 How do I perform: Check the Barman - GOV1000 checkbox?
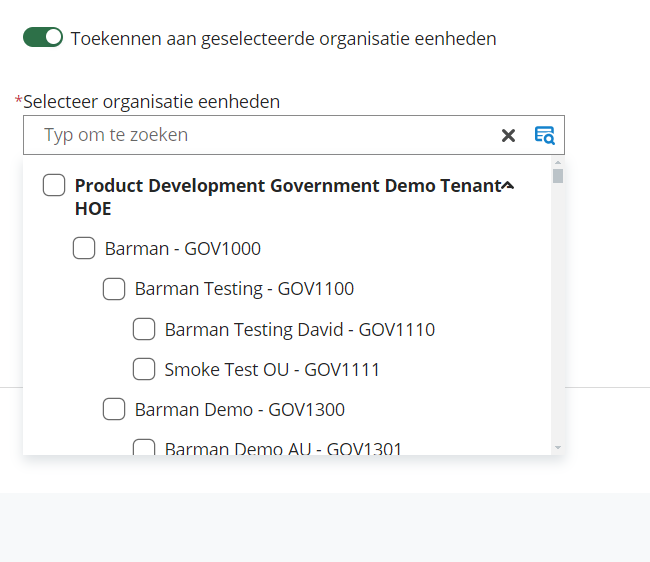tap(84, 248)
